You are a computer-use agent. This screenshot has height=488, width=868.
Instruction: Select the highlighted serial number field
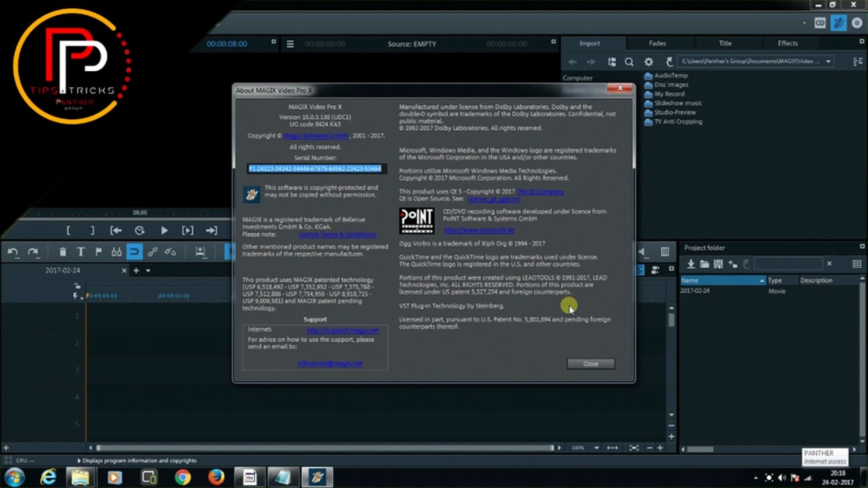tap(315, 169)
